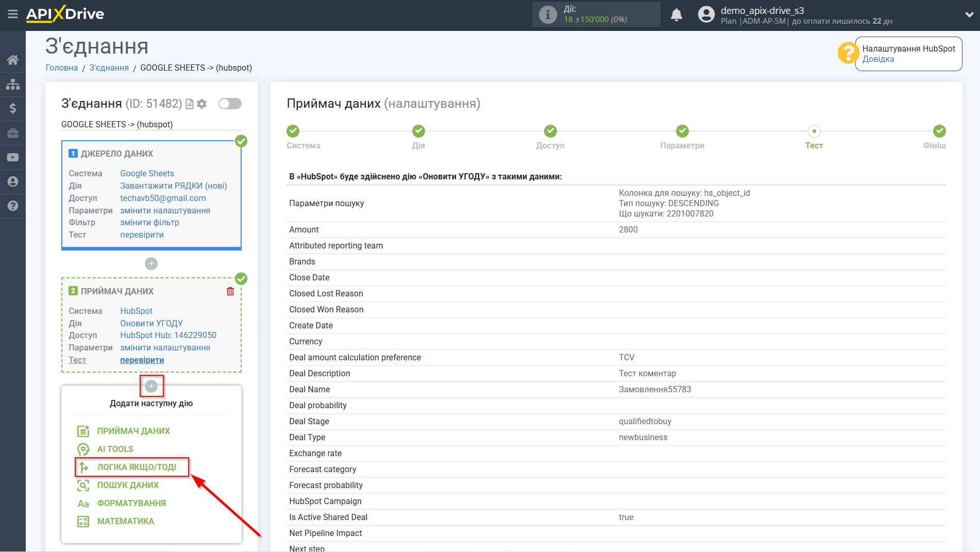Click the actions info icon in header
Viewport: 980px width, 552px height.
548,14
